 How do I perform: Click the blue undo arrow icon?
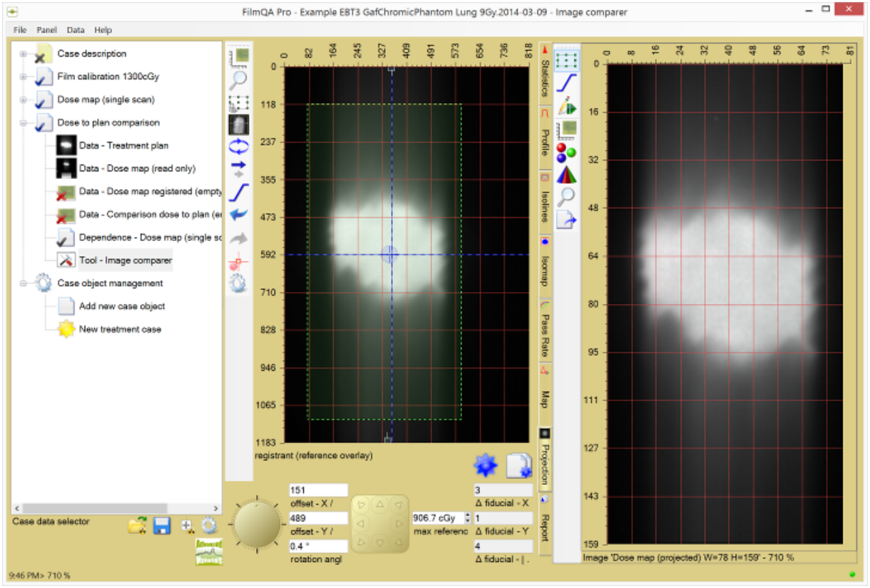[x=238, y=214]
